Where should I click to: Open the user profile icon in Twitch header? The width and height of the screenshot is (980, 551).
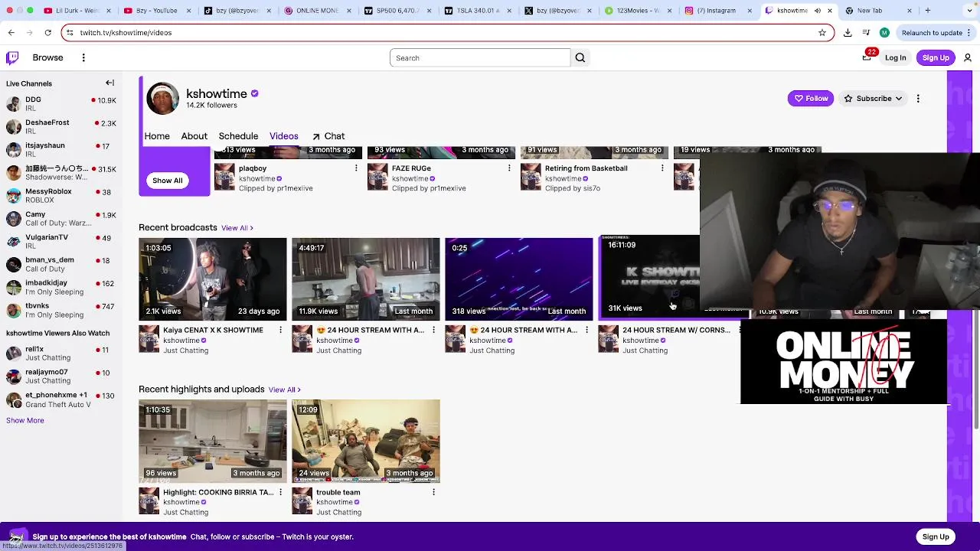968,57
